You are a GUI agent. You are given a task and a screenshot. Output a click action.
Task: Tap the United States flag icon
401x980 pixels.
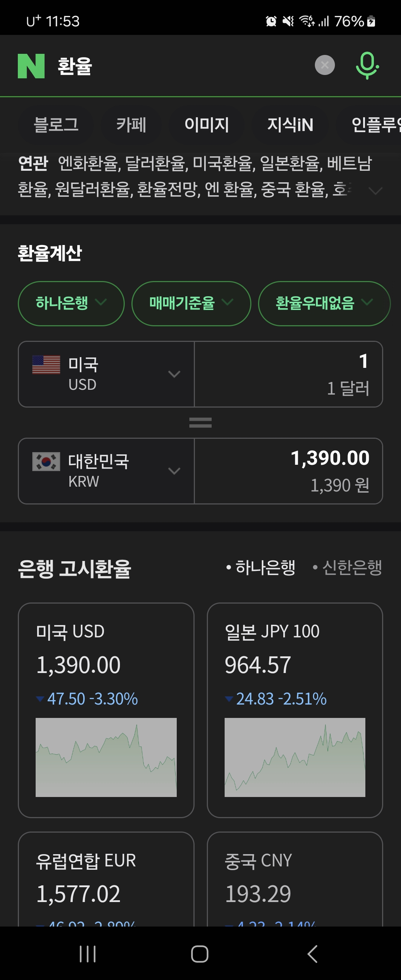pyautogui.click(x=46, y=365)
